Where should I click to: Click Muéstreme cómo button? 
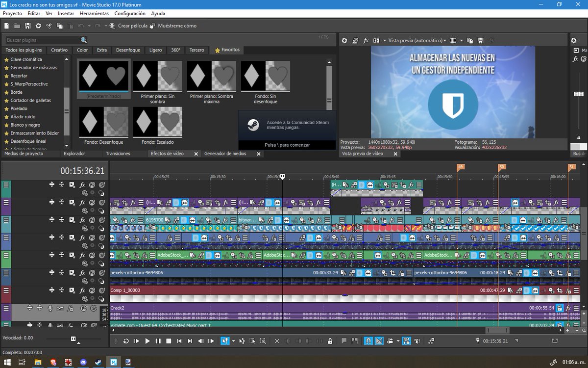(x=173, y=26)
